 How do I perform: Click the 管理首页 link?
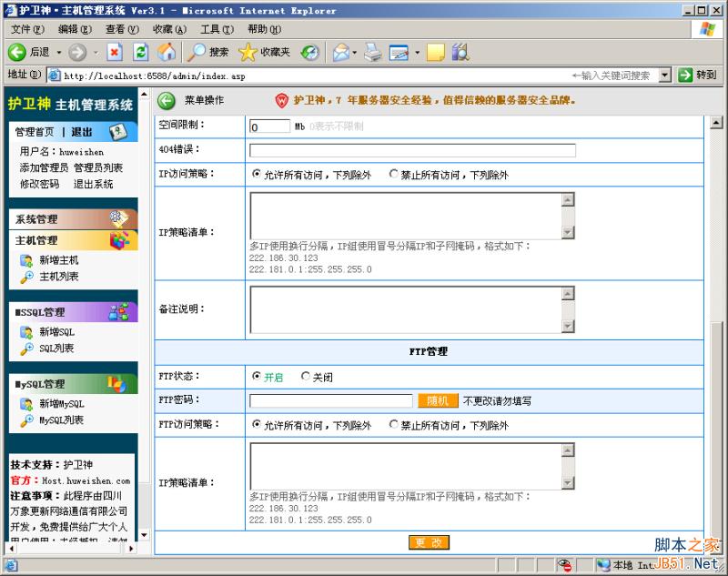pos(35,132)
